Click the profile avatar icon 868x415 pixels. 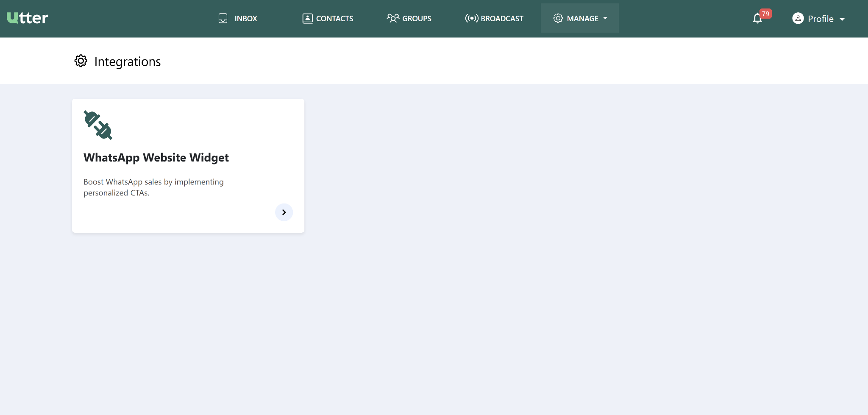coord(798,18)
